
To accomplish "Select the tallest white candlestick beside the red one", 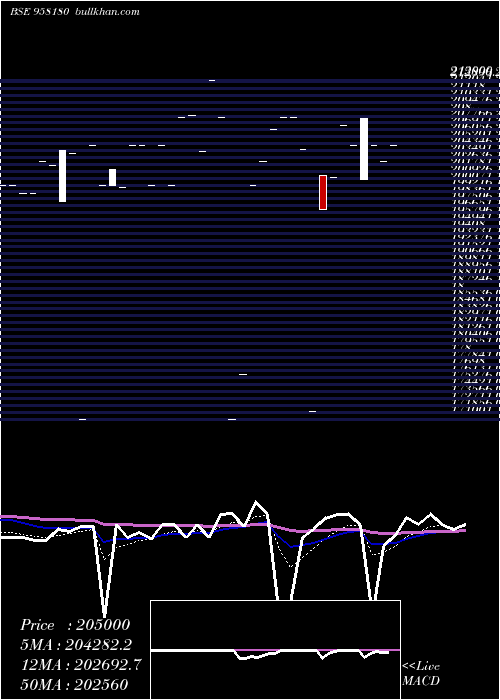I will point(364,149).
